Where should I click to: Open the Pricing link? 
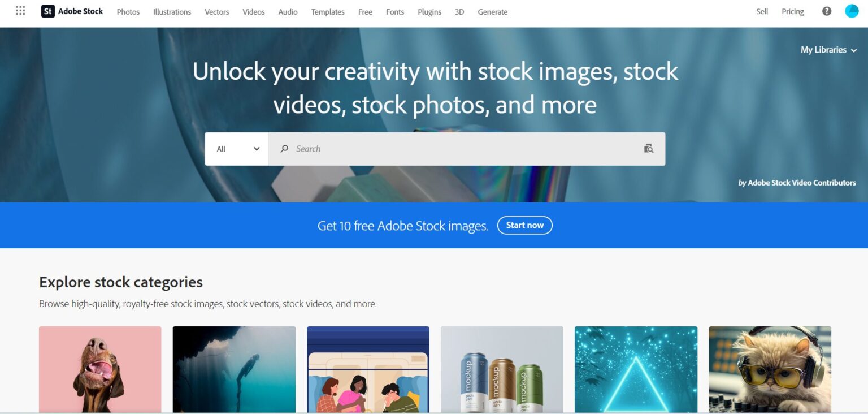tap(793, 12)
